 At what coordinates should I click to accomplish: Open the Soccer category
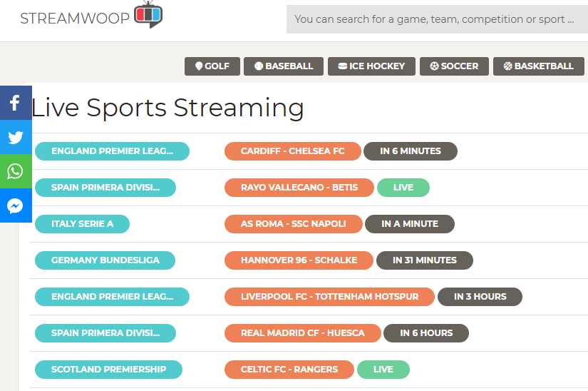[x=454, y=66]
